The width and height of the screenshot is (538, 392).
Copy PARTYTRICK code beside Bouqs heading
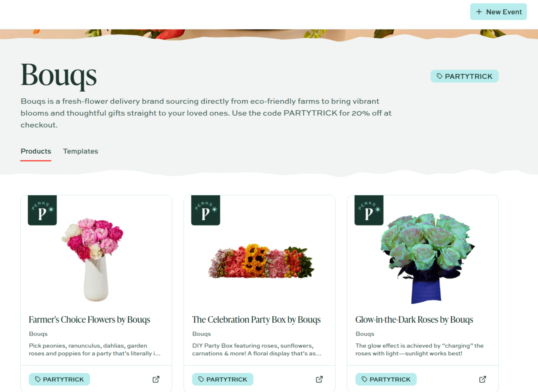[x=464, y=76]
